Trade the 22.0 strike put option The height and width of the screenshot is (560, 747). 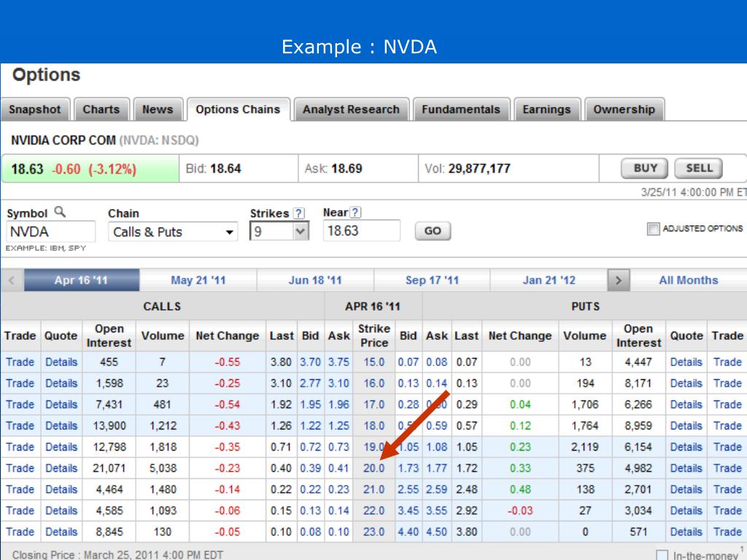coord(727,510)
